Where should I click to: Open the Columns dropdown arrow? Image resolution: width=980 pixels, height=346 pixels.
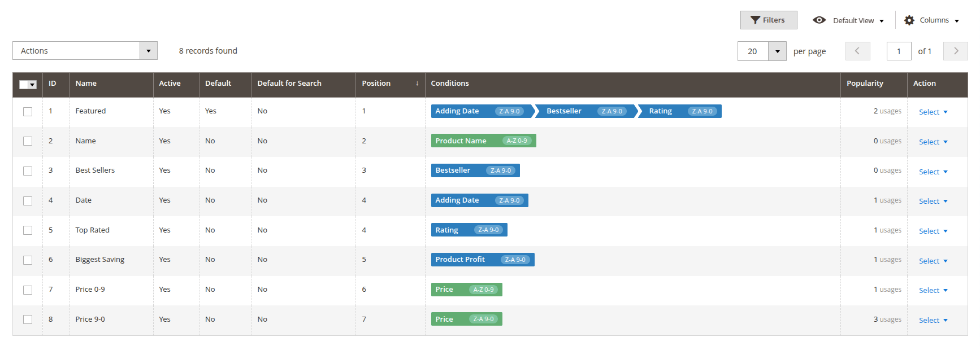point(957,21)
